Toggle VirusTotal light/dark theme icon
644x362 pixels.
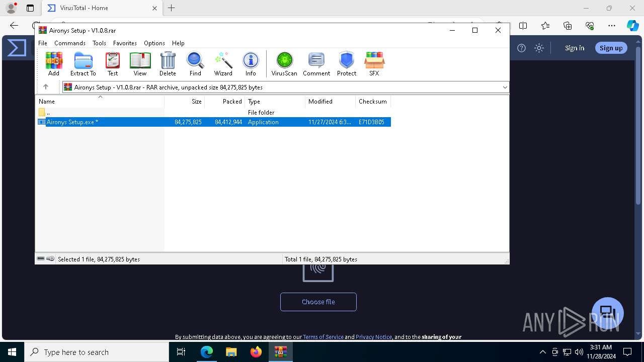tap(539, 48)
